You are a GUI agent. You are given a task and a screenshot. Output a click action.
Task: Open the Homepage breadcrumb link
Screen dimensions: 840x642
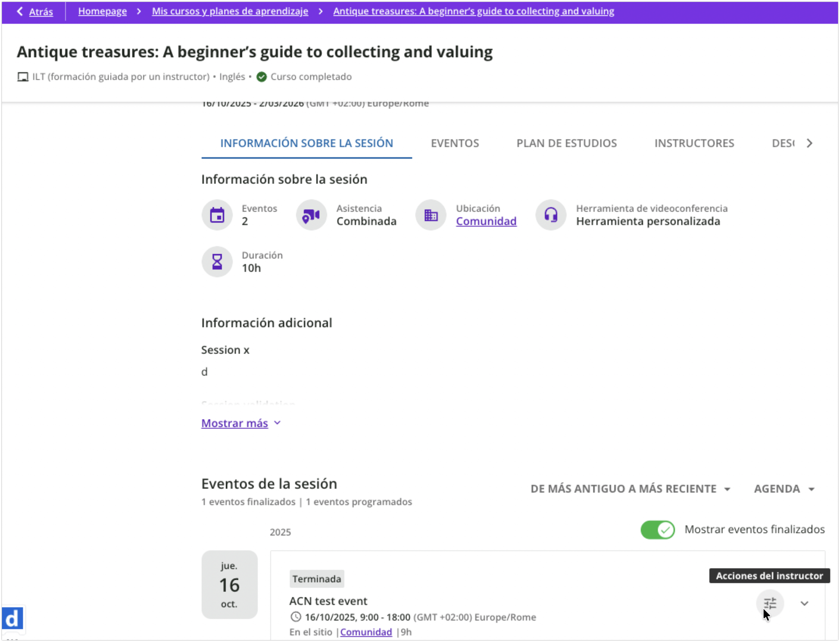pos(102,11)
